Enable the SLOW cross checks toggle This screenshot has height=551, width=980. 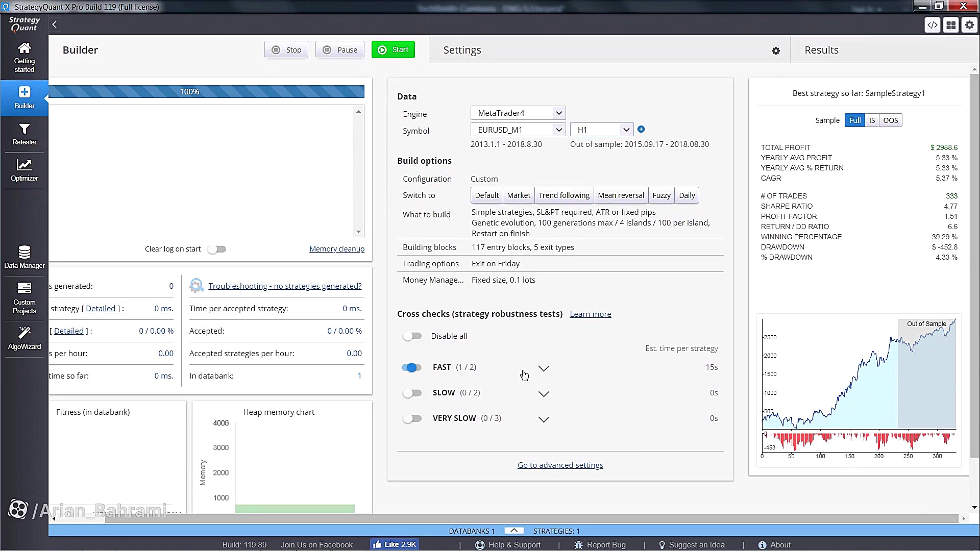pyautogui.click(x=412, y=393)
